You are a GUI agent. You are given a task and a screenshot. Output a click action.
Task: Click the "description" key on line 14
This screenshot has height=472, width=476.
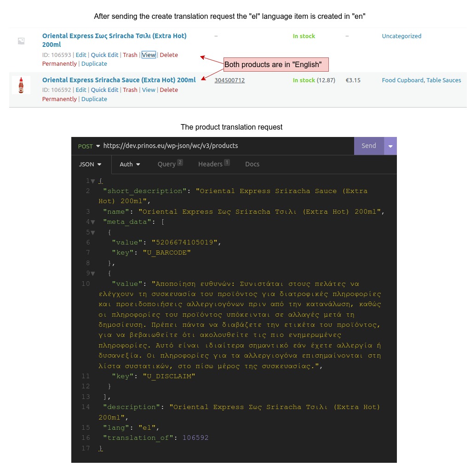pyautogui.click(x=132, y=407)
